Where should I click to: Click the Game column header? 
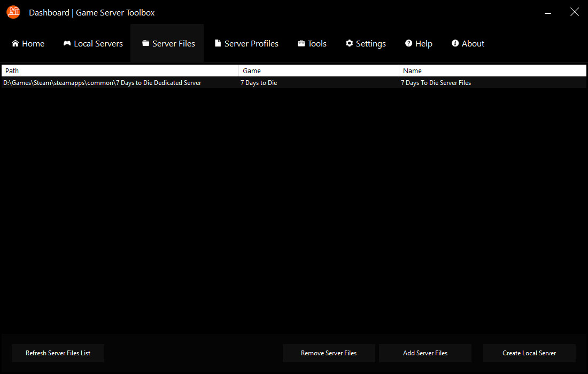click(x=251, y=70)
